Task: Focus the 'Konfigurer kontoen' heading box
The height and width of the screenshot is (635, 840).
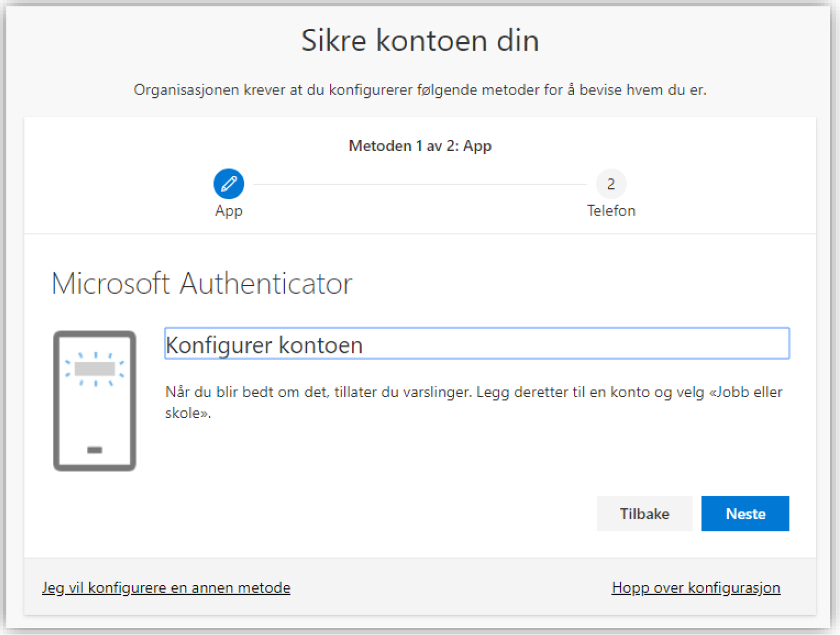Action: [x=477, y=344]
